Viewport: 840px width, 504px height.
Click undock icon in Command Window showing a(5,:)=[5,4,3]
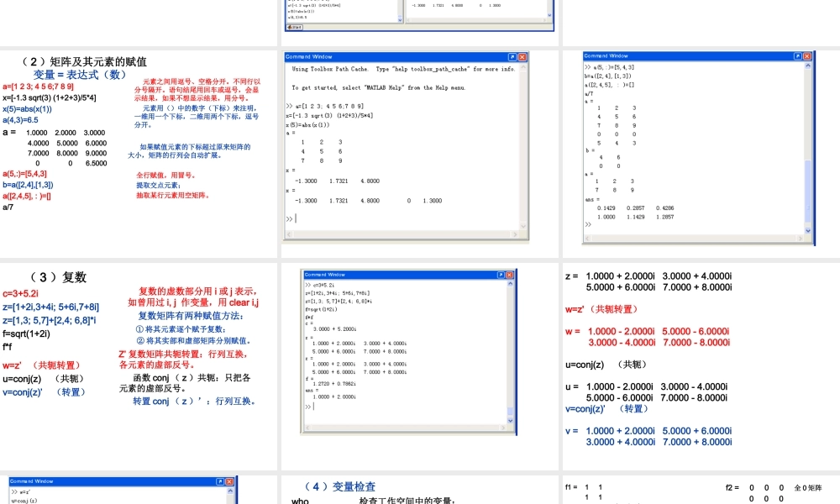point(798,55)
